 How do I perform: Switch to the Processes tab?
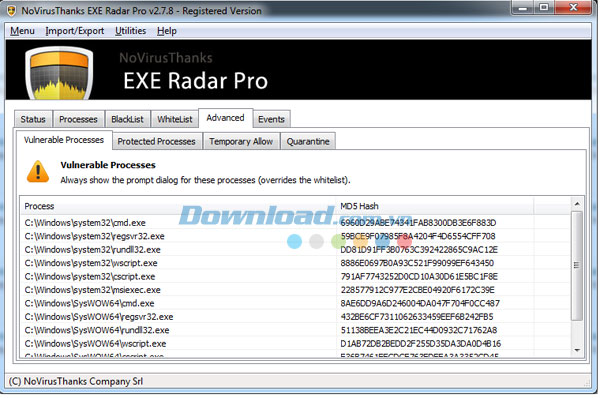[78, 119]
